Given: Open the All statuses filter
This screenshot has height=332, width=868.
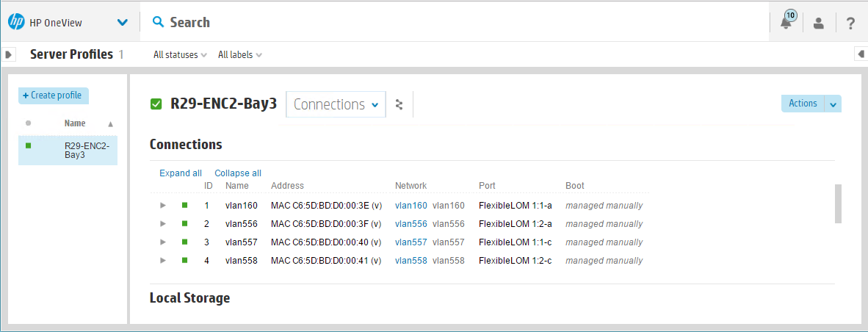Looking at the screenshot, I should [180, 55].
